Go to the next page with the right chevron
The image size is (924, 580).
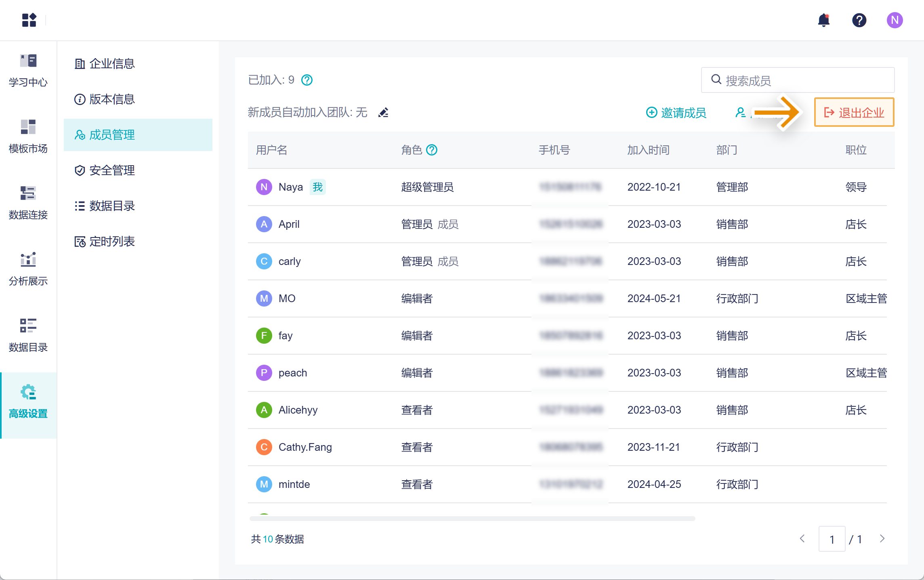pos(882,539)
